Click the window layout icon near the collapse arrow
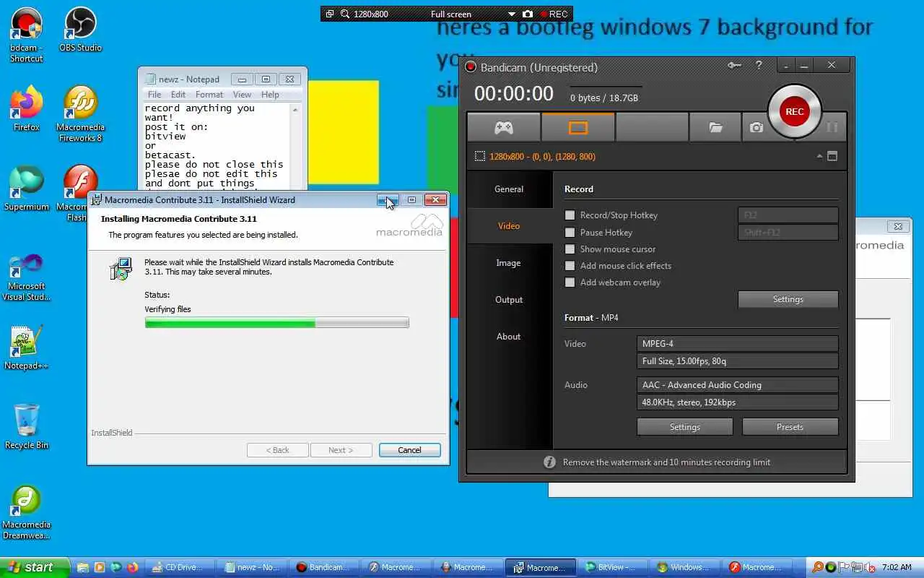This screenshot has width=924, height=578. pos(832,156)
